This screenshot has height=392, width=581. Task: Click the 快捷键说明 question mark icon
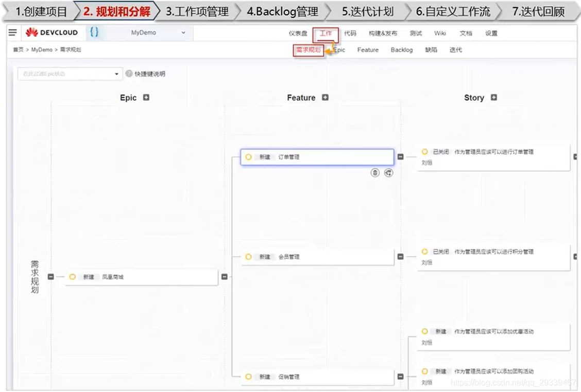[128, 73]
